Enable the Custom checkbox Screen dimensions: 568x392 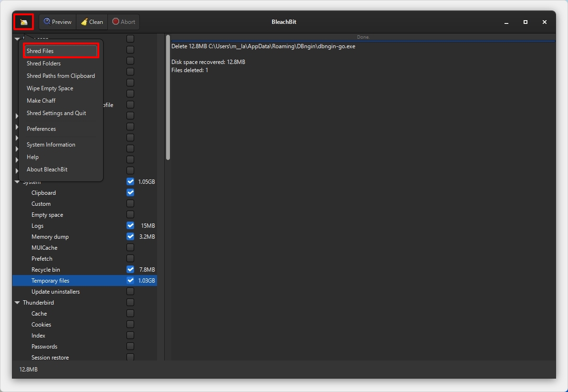[130, 203]
